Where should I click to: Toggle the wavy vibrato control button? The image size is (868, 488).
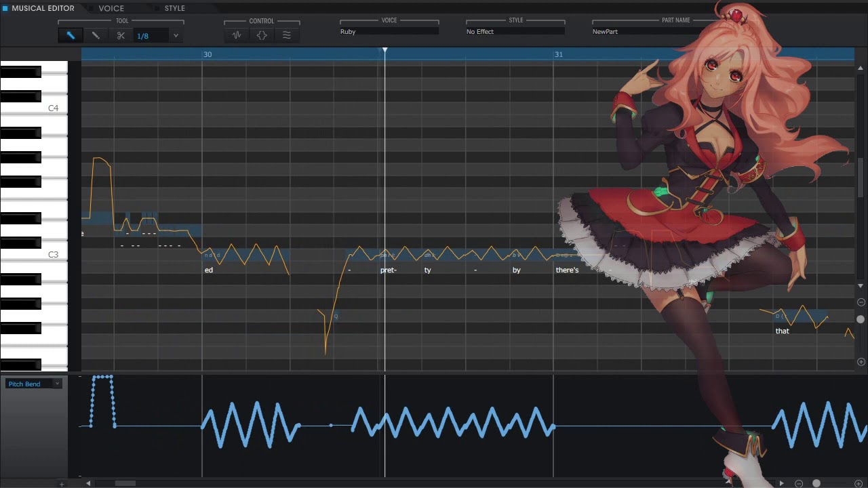287,35
